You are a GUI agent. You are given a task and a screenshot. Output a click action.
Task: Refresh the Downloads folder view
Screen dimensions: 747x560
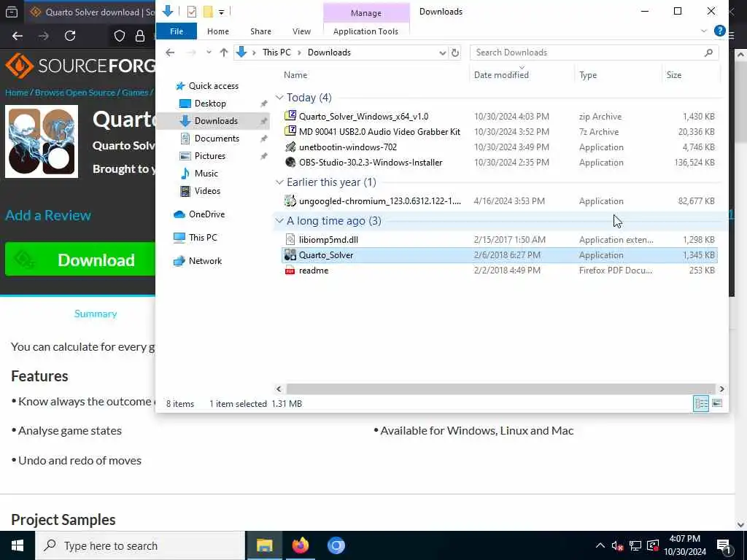[455, 52]
